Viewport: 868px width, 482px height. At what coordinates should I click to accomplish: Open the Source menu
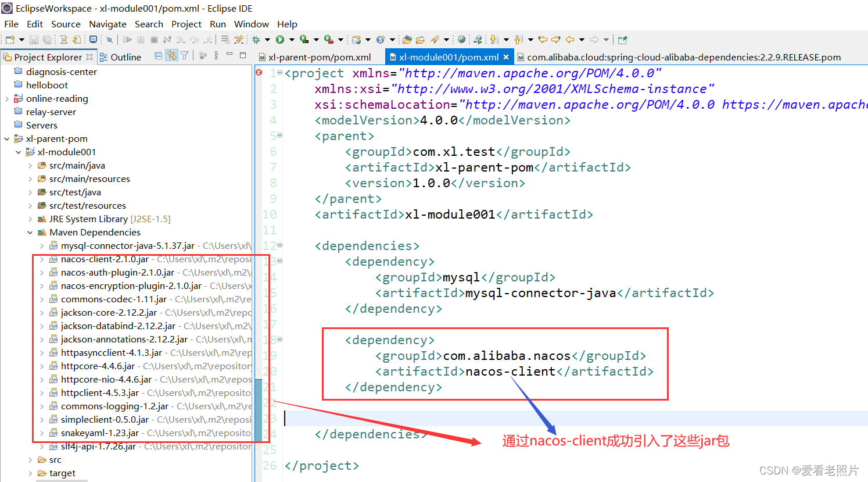click(x=66, y=24)
